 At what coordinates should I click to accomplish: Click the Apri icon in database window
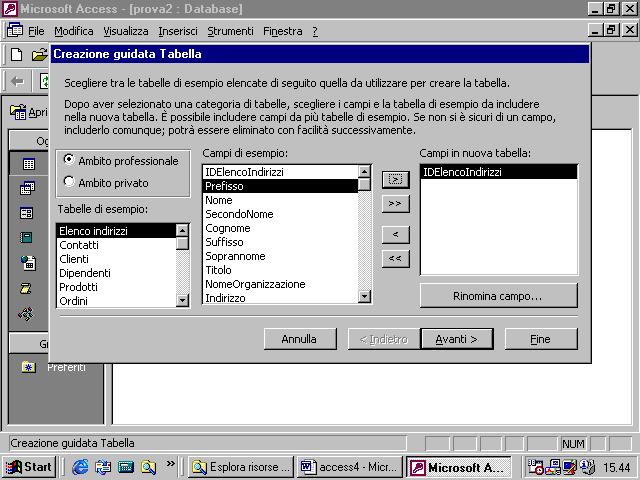point(18,112)
